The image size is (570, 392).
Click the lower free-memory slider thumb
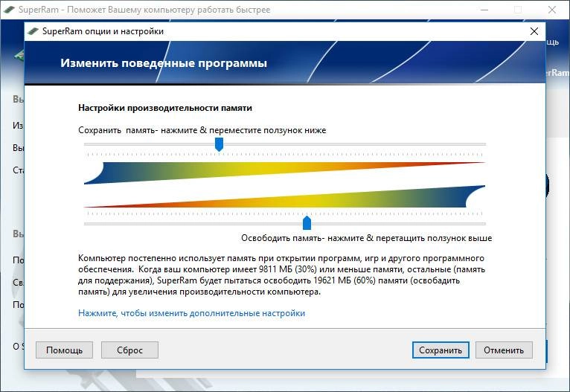click(307, 222)
